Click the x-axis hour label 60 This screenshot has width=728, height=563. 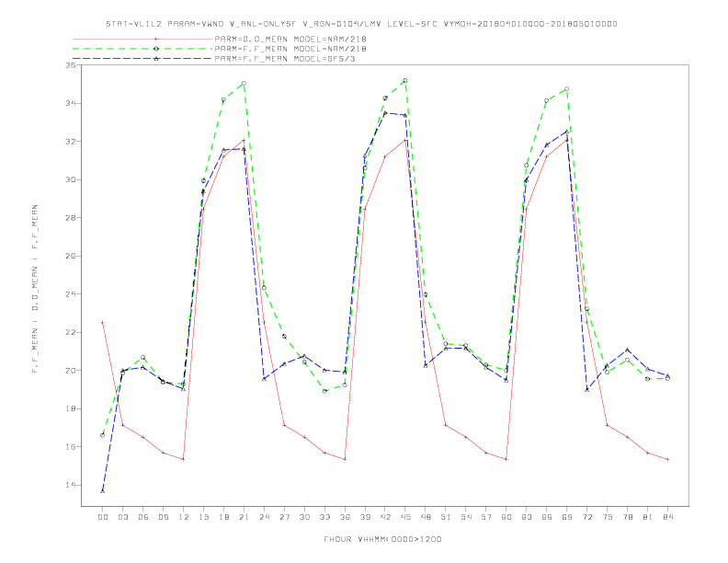[x=506, y=517]
